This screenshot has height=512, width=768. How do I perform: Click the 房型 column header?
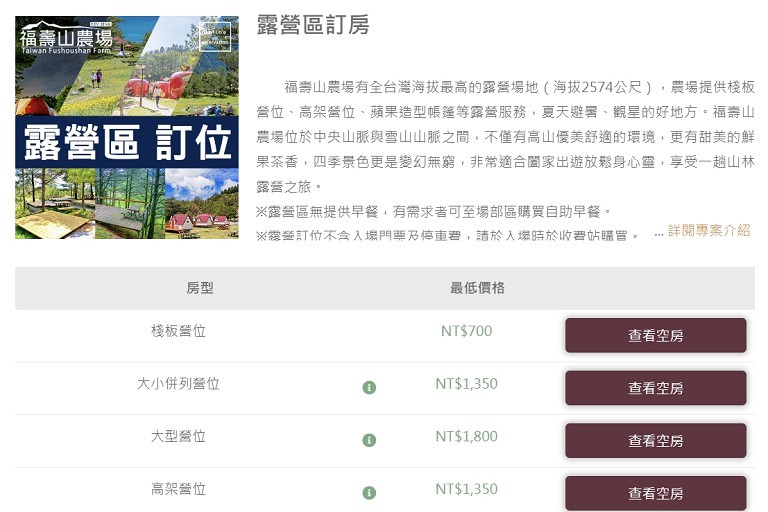pos(199,288)
